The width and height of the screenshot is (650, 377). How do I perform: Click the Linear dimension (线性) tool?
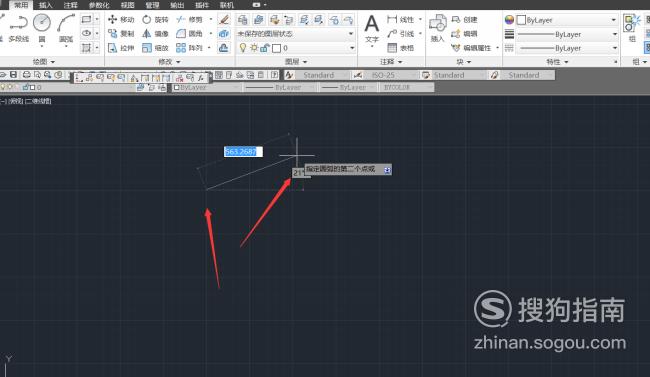click(400, 19)
